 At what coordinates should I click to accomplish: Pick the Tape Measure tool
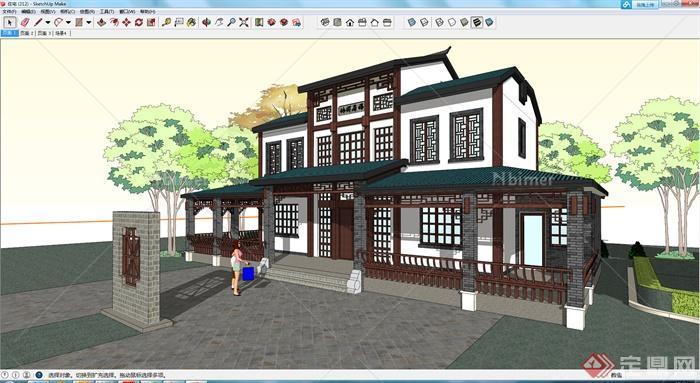167,22
